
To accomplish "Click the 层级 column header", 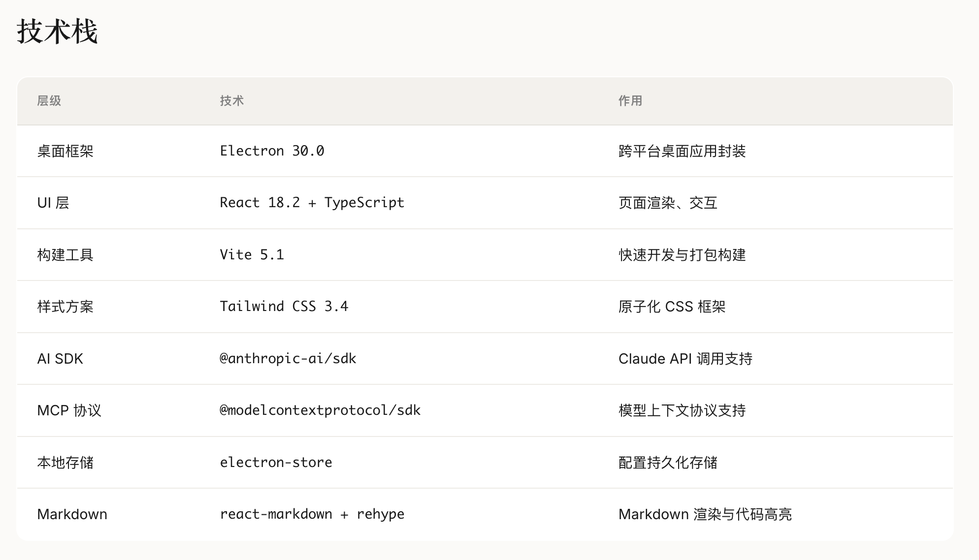I will [49, 101].
